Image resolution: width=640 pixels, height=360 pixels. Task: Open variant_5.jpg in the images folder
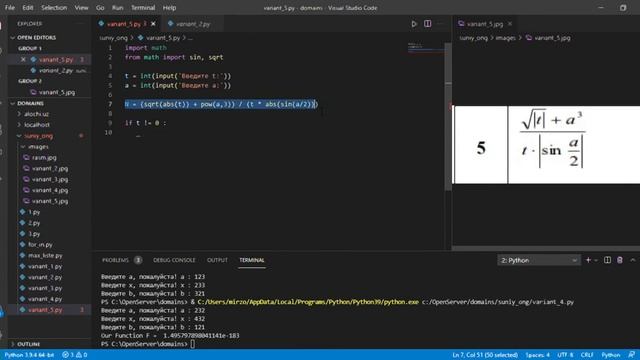[50, 201]
